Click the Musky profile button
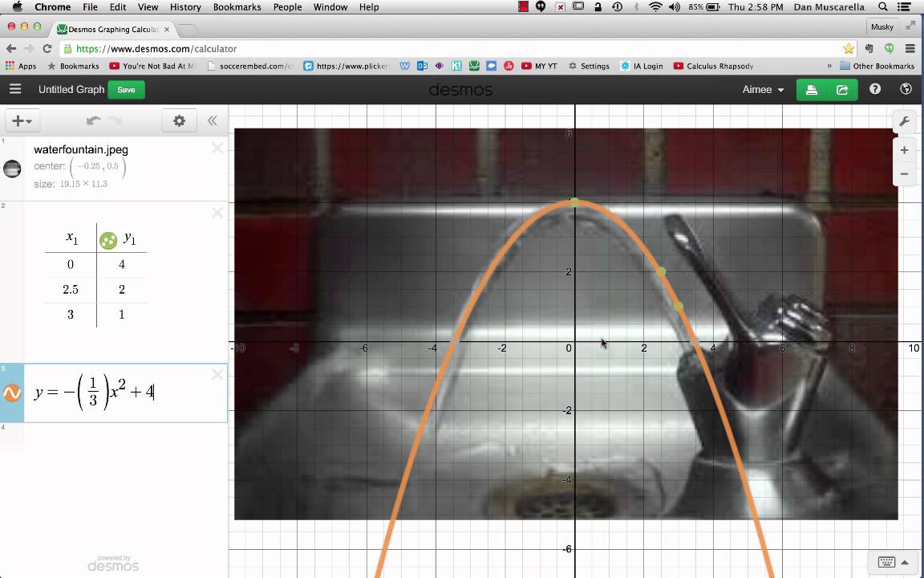This screenshot has height=578, width=924. point(882,26)
